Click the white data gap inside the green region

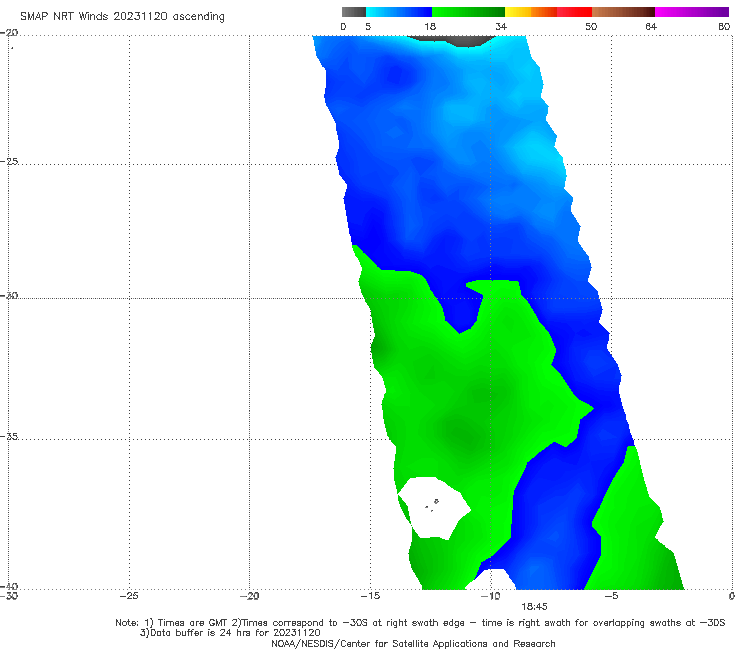[x=434, y=507]
